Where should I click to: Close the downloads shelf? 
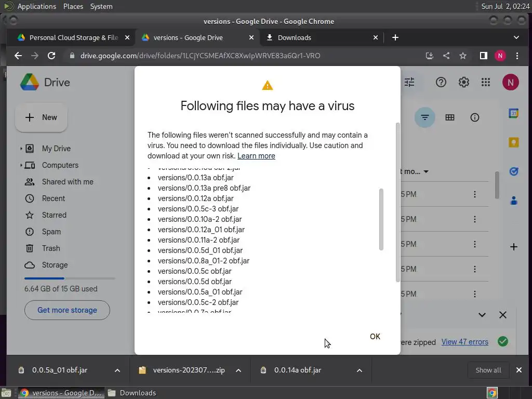pyautogui.click(x=519, y=370)
